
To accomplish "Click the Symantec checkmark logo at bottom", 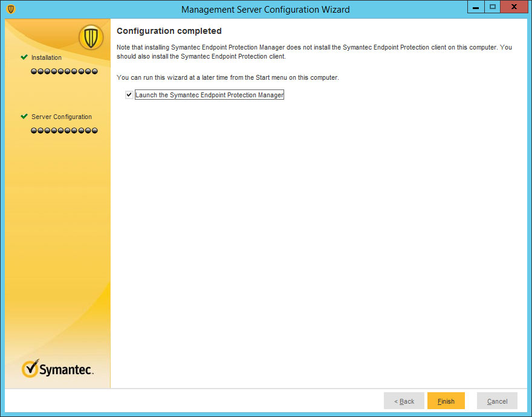I will (57, 369).
